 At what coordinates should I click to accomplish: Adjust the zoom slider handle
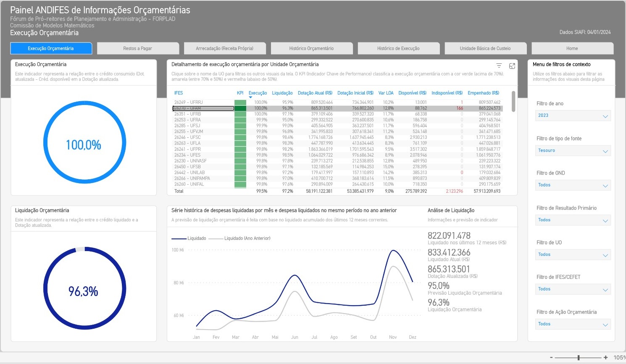[x=579, y=358]
